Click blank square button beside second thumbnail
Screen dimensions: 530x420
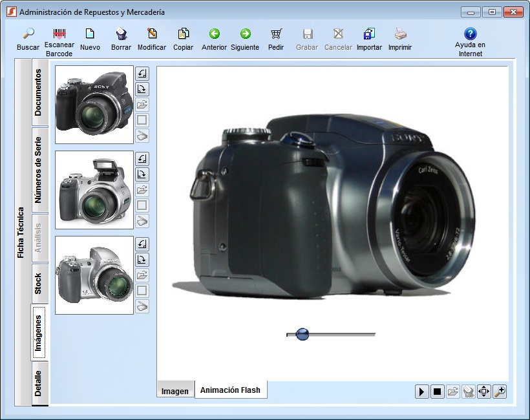[x=142, y=205]
